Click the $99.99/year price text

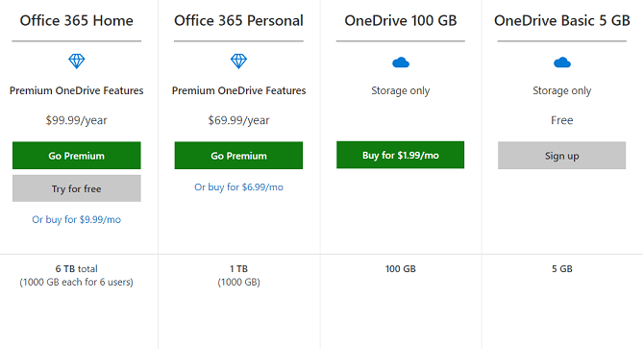(76, 120)
